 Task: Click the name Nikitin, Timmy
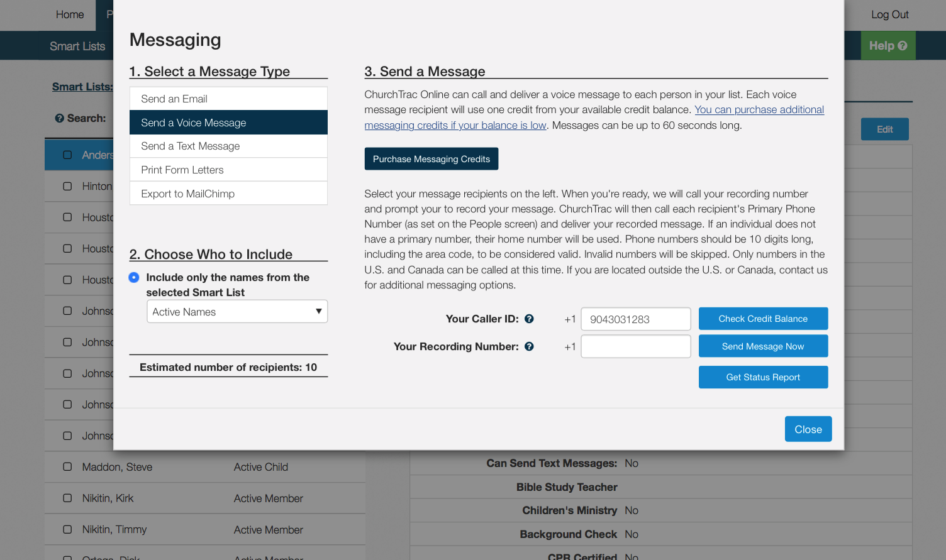114,530
